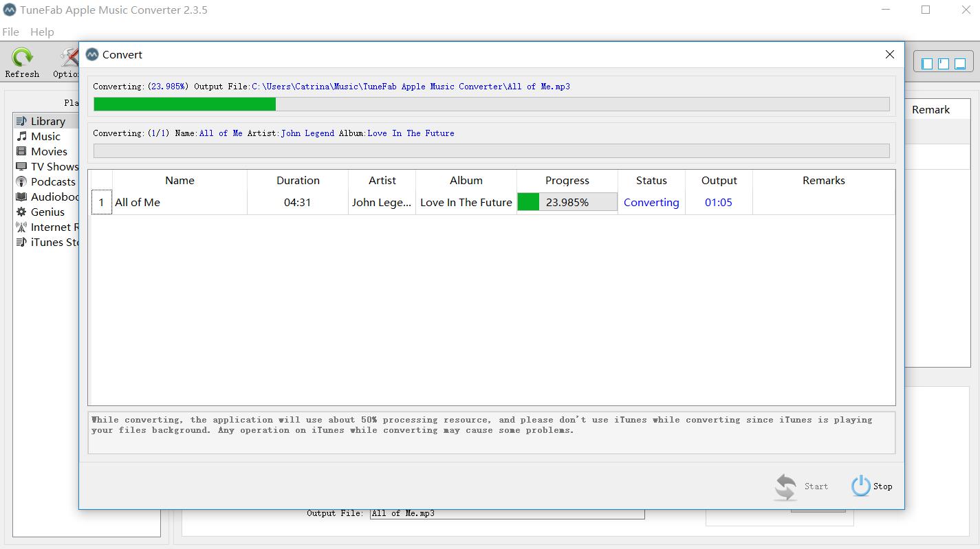Click the greyed Start button
Screen dimensions: 980x549
(x=801, y=486)
